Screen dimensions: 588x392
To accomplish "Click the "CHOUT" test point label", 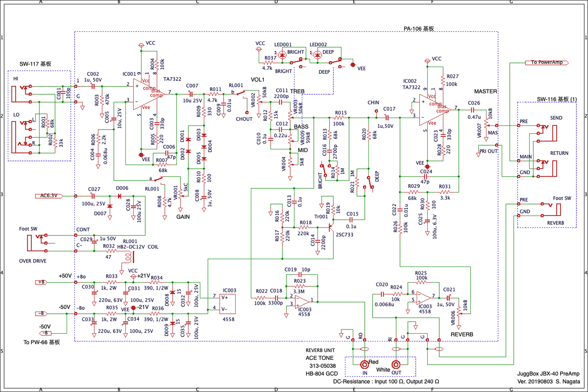I will click(x=244, y=119).
